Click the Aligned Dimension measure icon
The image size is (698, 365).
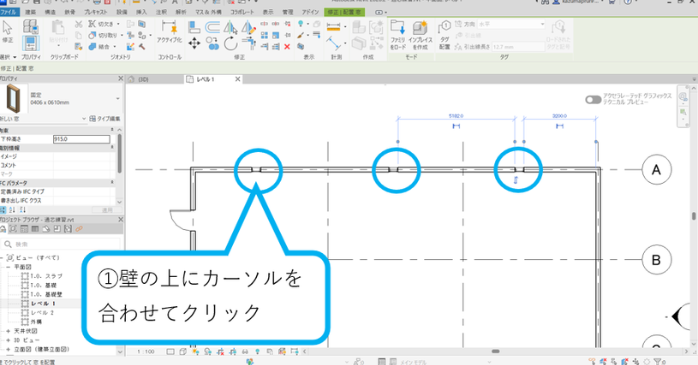coord(333,28)
